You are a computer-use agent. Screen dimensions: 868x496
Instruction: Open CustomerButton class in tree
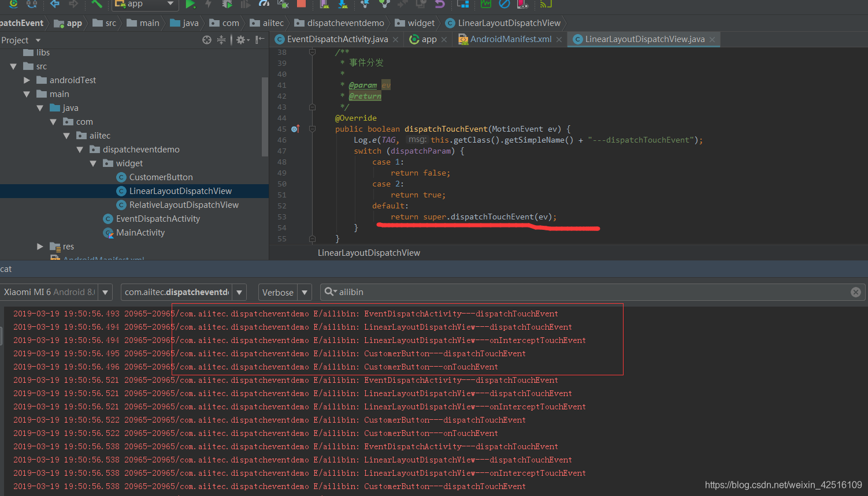(x=154, y=177)
